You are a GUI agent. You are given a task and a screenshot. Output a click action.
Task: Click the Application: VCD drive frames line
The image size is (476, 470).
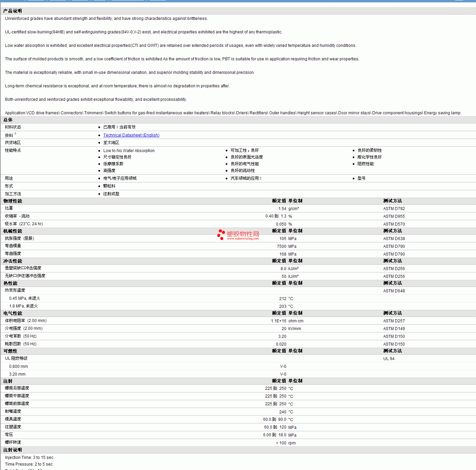(x=233, y=113)
